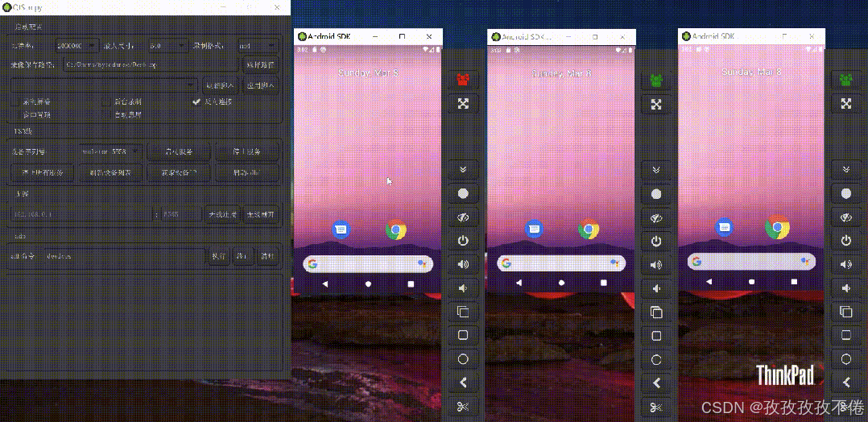Viewport: 868px width, 422px height.
Task: Click the 启动adbd button
Action: click(246, 173)
